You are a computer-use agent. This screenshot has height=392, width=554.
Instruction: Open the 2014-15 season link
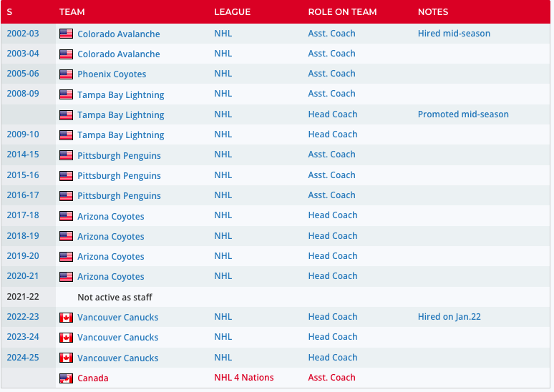[x=23, y=155]
